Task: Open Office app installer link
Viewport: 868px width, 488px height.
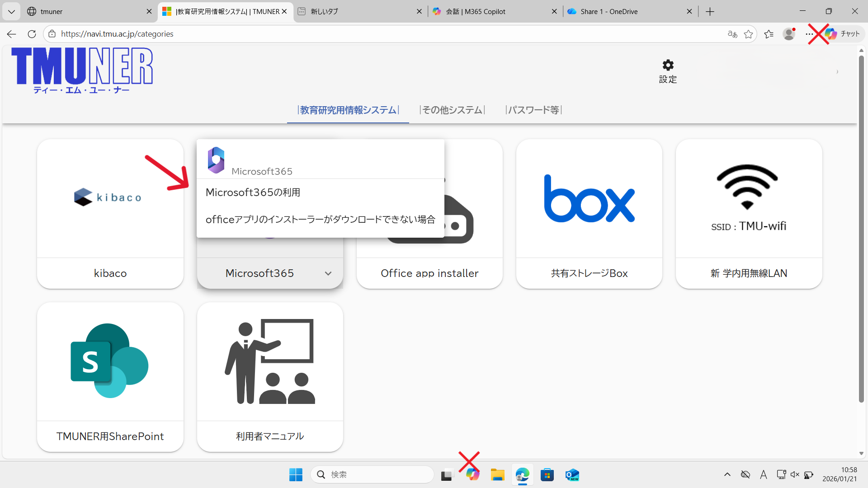Action: point(429,273)
